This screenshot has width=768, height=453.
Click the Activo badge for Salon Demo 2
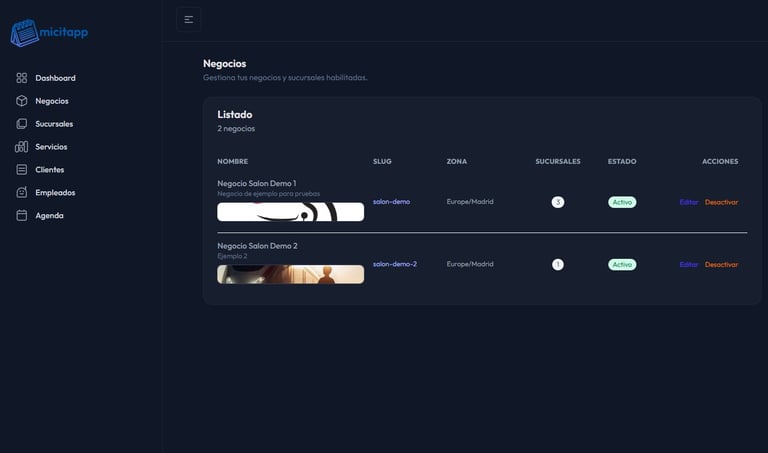(622, 264)
